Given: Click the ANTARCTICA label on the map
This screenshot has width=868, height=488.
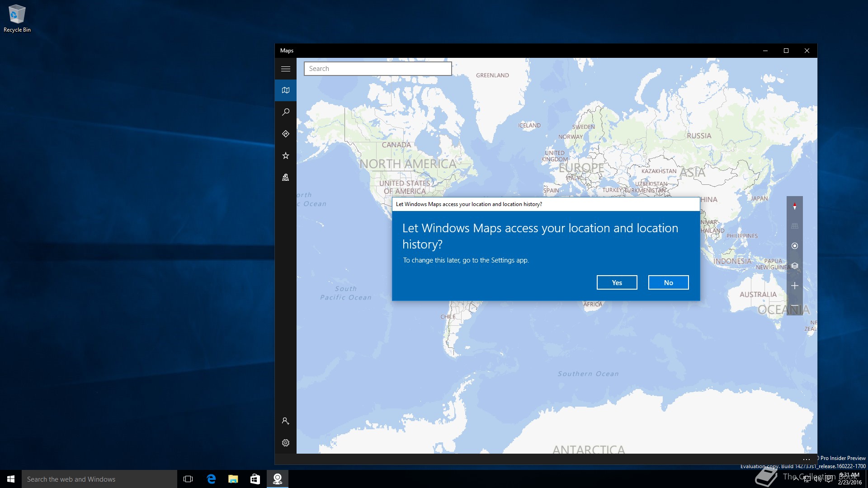Looking at the screenshot, I should coord(589,449).
